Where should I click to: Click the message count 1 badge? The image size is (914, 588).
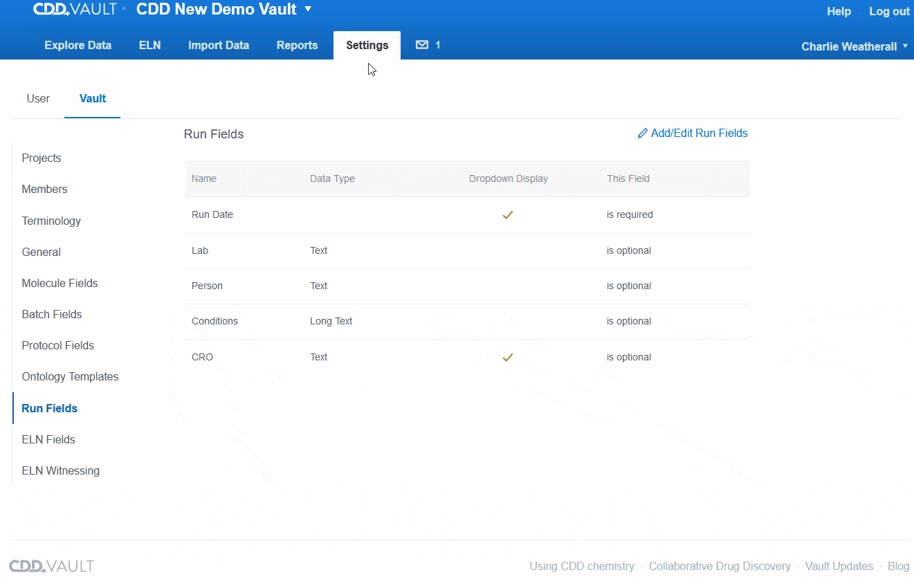tap(438, 45)
